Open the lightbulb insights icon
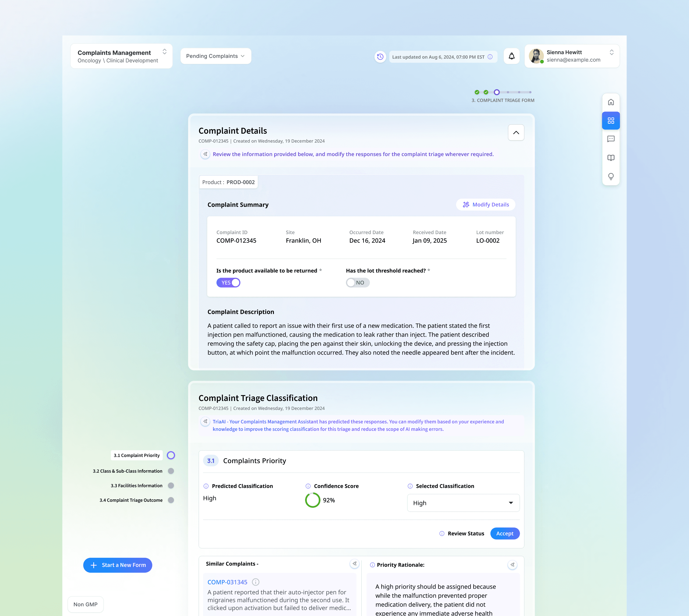Screen dimensions: 689x616 (x=611, y=176)
